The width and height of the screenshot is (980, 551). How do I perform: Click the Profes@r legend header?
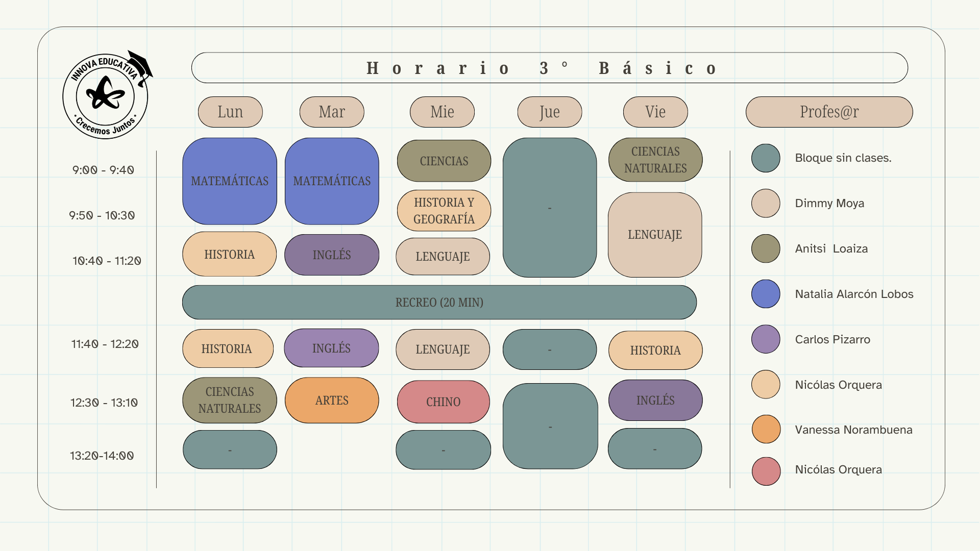[829, 112]
